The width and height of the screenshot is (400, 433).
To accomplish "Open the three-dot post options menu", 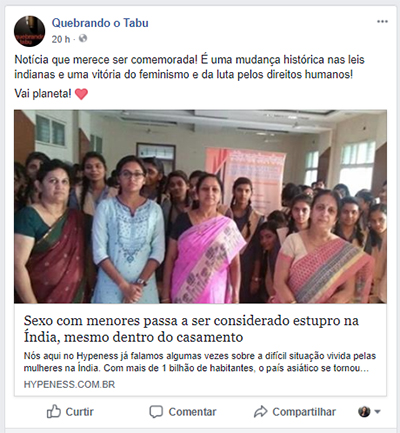I will (382, 22).
